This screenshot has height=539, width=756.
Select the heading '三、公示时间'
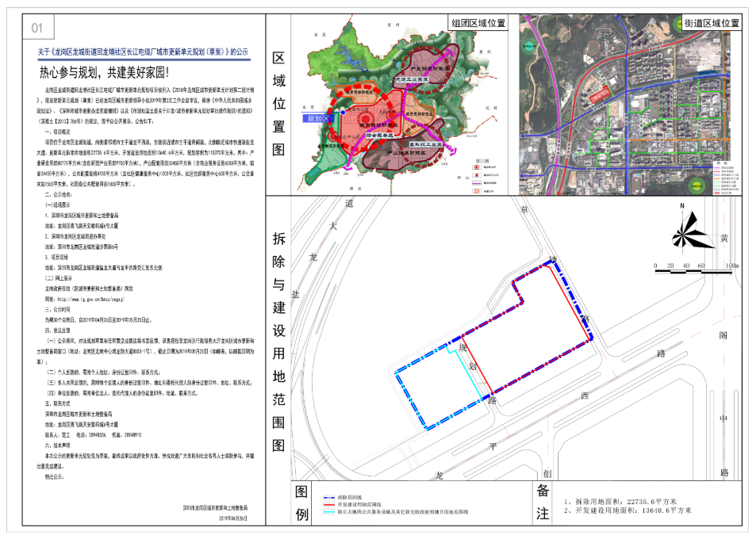[x=58, y=310]
